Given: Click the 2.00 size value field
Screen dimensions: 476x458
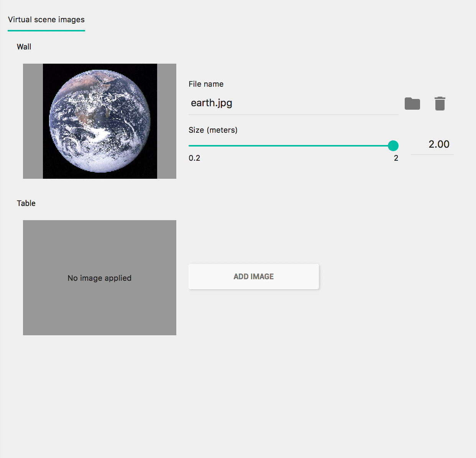Looking at the screenshot, I should (432, 145).
